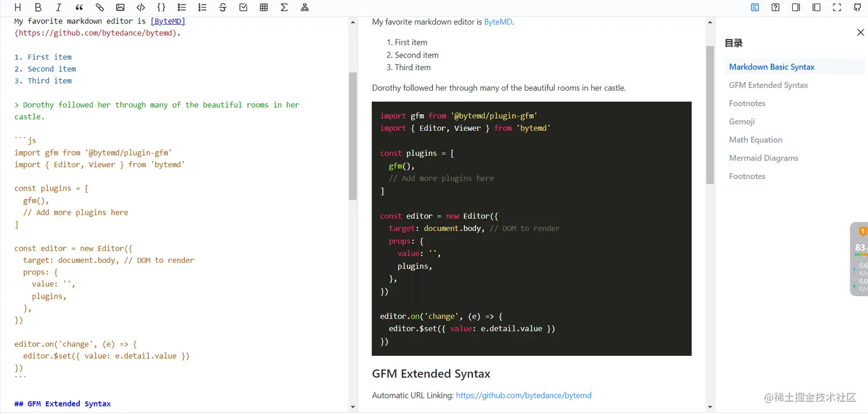Close the table of contents sidebar
Viewport: 868px width, 415px height.
coord(860,33)
